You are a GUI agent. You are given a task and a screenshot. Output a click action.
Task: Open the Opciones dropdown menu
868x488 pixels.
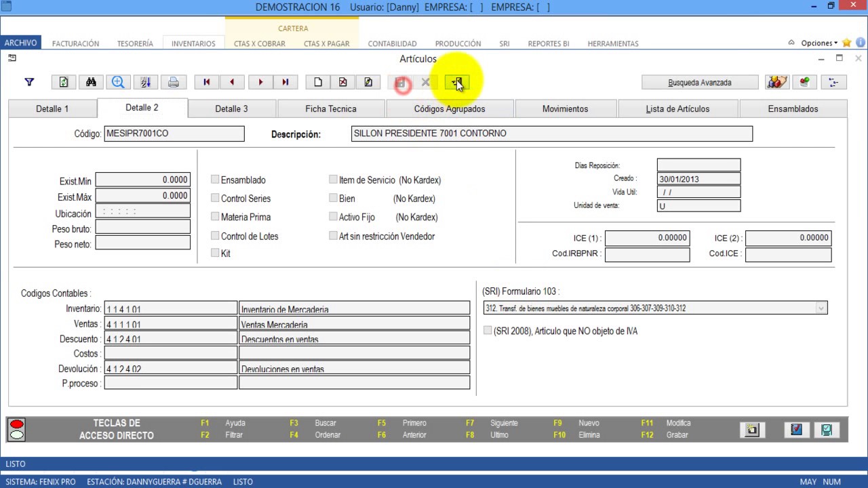[x=819, y=43]
